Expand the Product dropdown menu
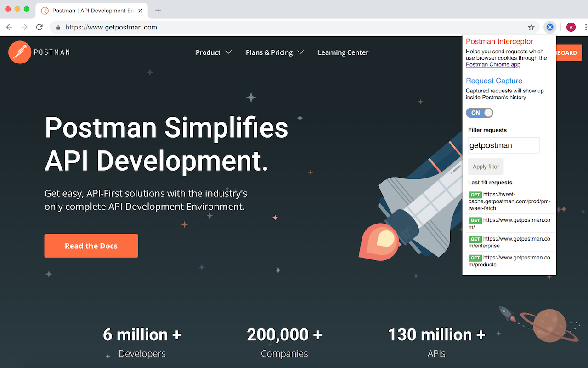This screenshot has height=368, width=588. (x=214, y=52)
